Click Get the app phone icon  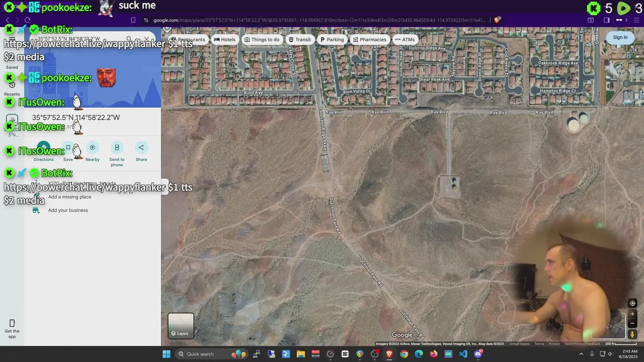(x=12, y=323)
